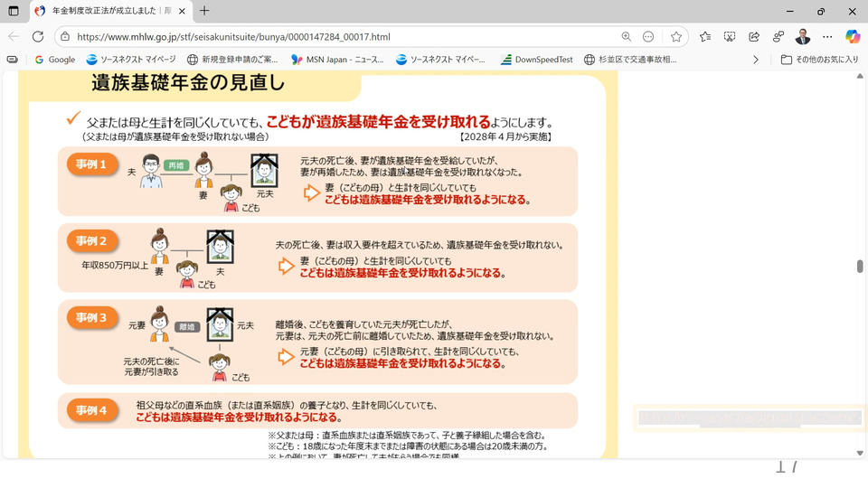Open the user profile picture
The height and width of the screenshot is (488, 868).
click(803, 36)
